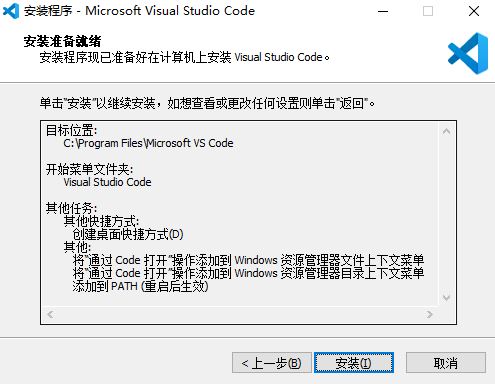Click the down arrow of the vertical scrollbar
Screen dimensions: 495x384
click(x=447, y=297)
